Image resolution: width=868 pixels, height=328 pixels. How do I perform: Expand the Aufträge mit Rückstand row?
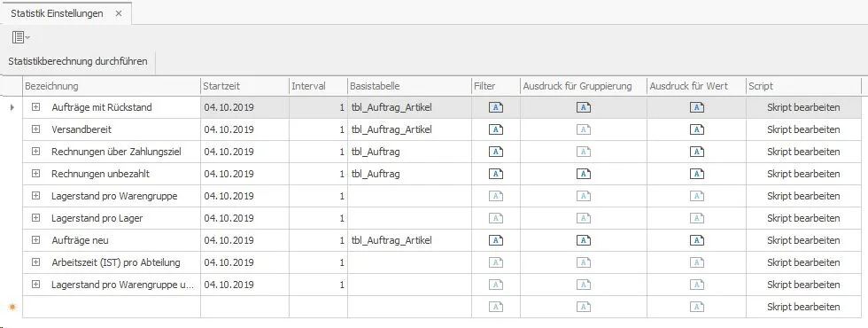pyautogui.click(x=36, y=107)
